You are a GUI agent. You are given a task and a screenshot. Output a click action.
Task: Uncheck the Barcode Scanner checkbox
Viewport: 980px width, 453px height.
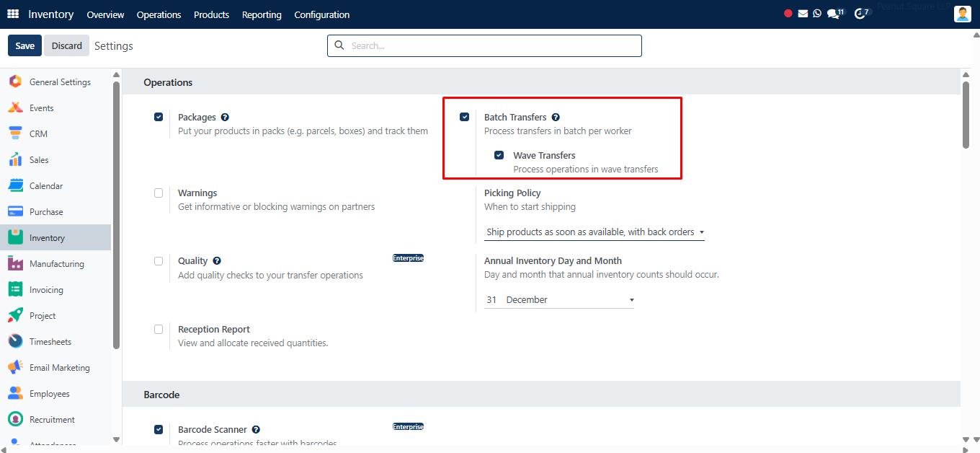click(x=159, y=429)
